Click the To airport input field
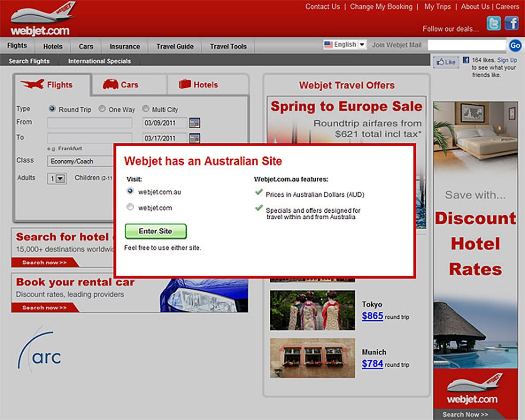 90,138
